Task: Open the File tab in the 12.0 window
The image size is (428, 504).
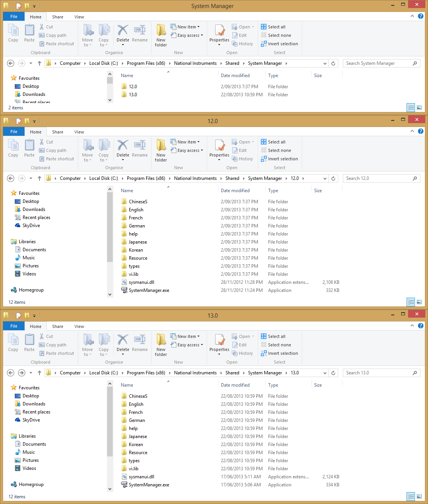Action: tap(14, 132)
